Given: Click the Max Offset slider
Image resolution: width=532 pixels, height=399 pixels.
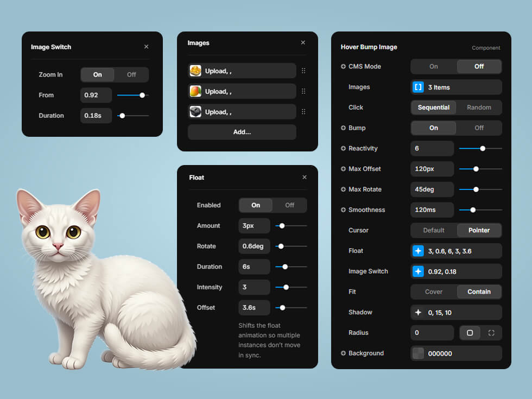Looking at the screenshot, I should click(x=480, y=169).
